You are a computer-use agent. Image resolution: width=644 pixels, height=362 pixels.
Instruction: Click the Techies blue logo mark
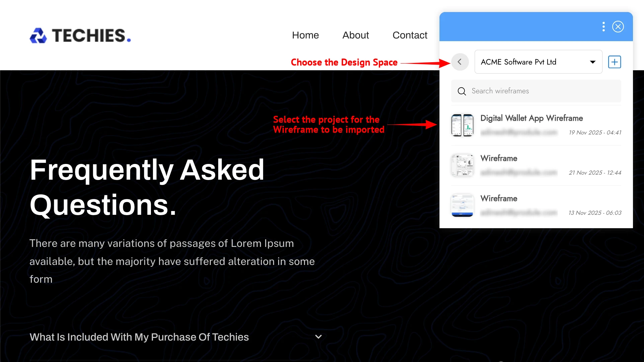coord(38,35)
